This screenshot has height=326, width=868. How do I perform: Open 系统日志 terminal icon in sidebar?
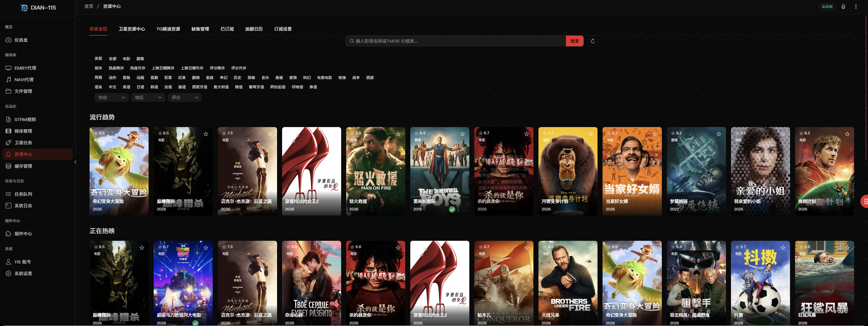coord(8,206)
